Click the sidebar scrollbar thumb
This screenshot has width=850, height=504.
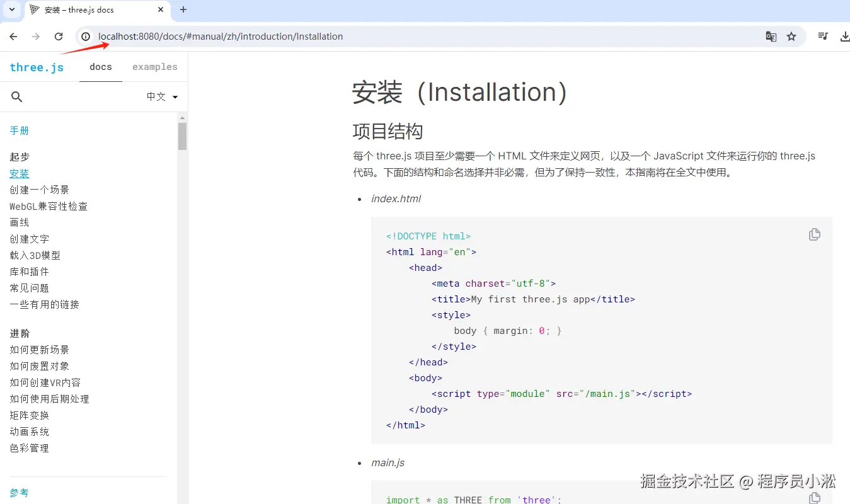coord(183,136)
